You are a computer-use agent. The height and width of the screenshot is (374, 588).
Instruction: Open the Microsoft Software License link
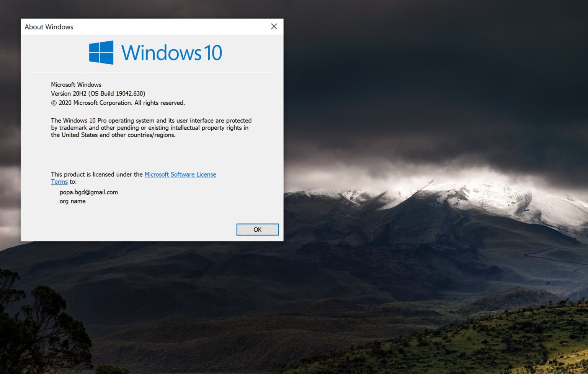click(180, 174)
